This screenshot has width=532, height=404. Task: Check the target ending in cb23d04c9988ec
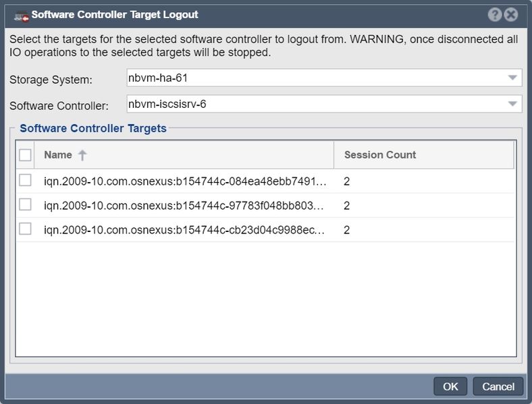(x=25, y=229)
